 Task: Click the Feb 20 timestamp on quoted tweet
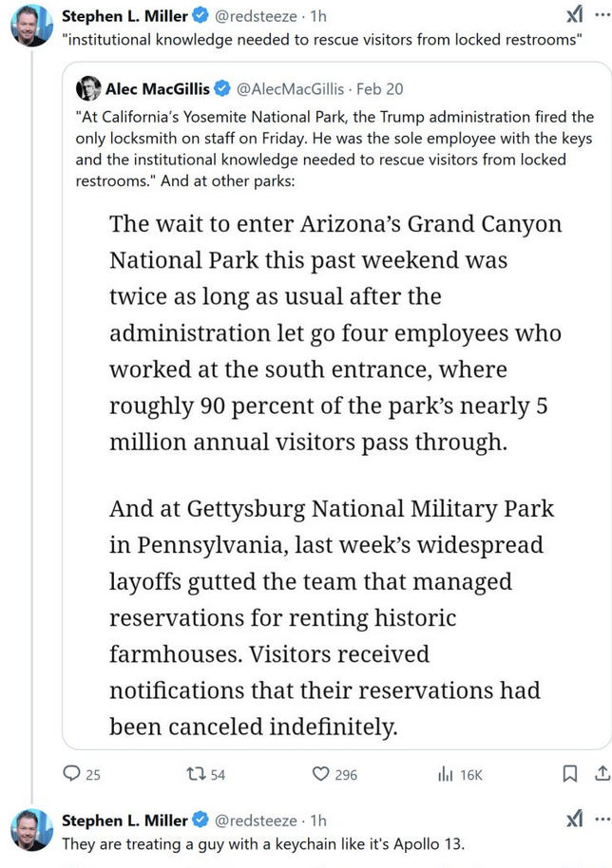pos(381,88)
